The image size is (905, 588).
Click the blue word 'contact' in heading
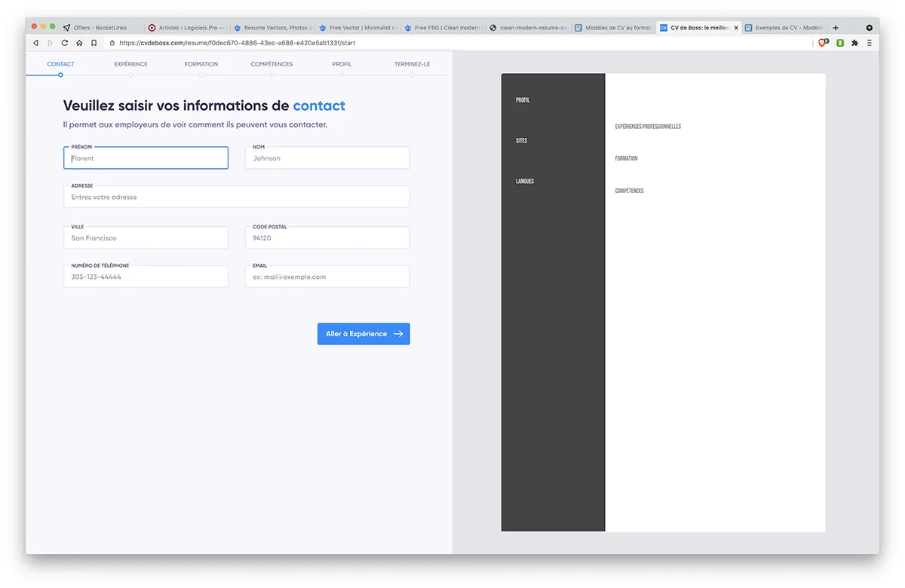click(319, 106)
